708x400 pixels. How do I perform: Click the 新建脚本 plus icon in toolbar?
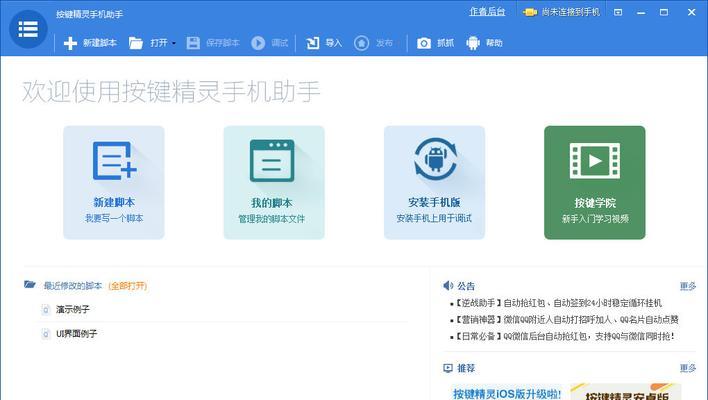point(70,43)
